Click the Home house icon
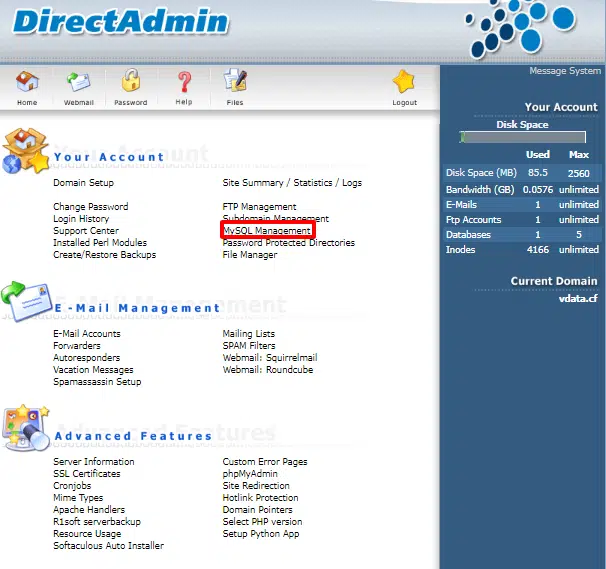Viewport: 606px width, 569px height. (x=27, y=81)
